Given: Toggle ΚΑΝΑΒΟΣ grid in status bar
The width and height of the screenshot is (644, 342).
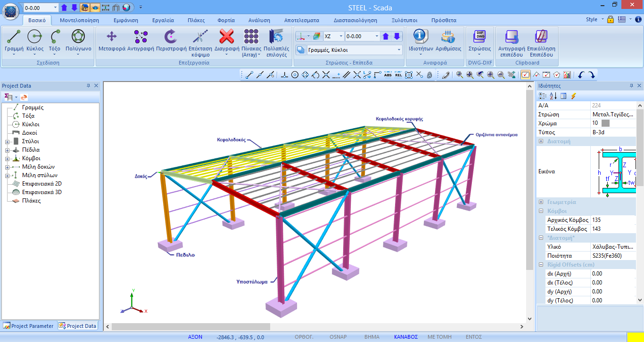Looking at the screenshot, I should point(406,337).
